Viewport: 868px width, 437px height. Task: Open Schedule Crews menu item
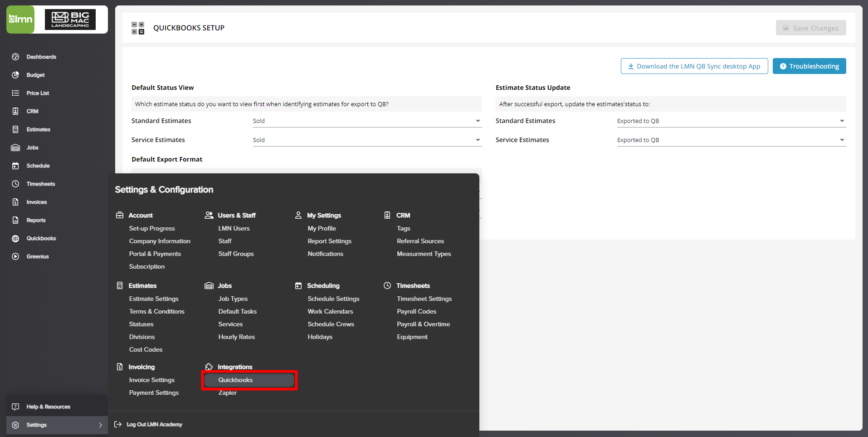331,324
